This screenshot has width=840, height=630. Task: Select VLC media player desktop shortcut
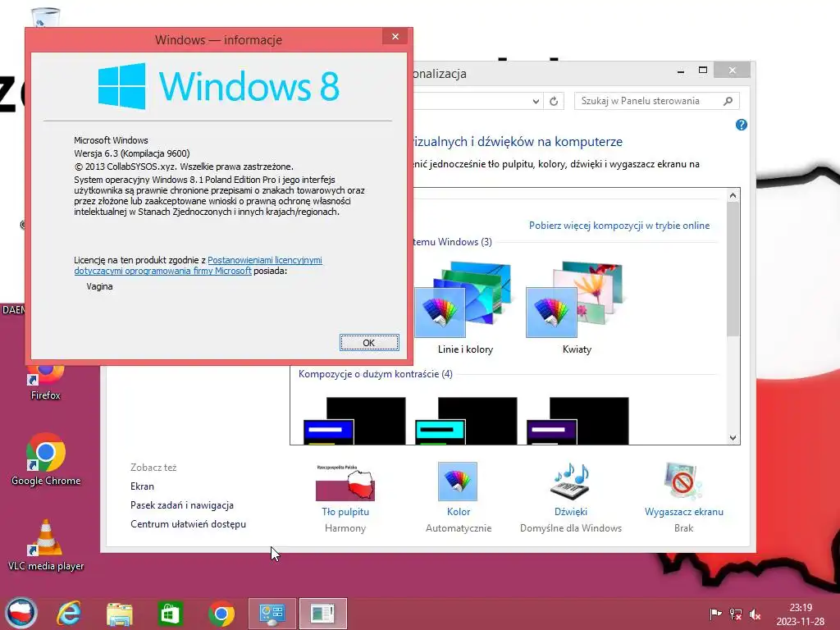coord(46,545)
